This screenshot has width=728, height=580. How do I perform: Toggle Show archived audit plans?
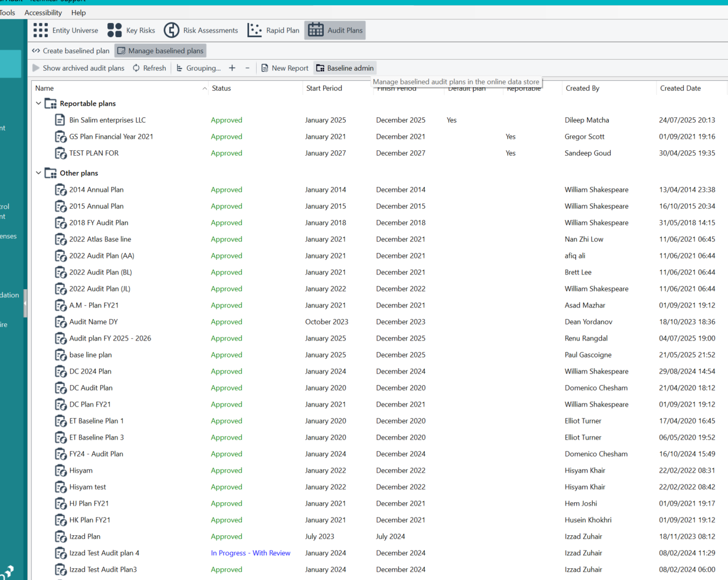pyautogui.click(x=78, y=68)
